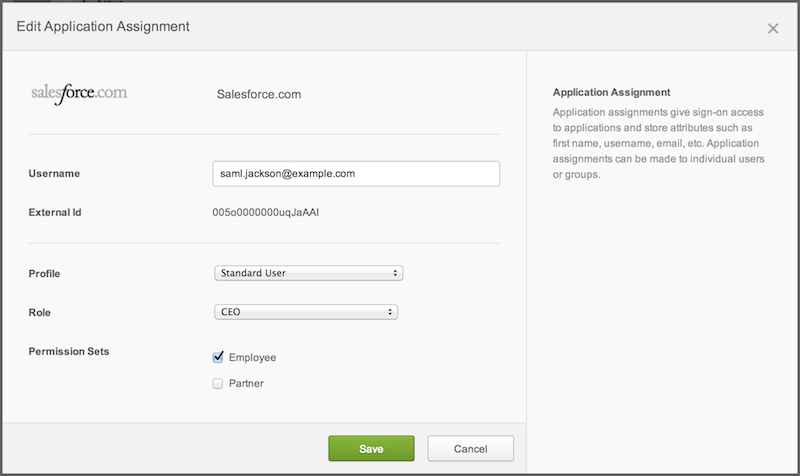Click the Username field label

tap(55, 174)
